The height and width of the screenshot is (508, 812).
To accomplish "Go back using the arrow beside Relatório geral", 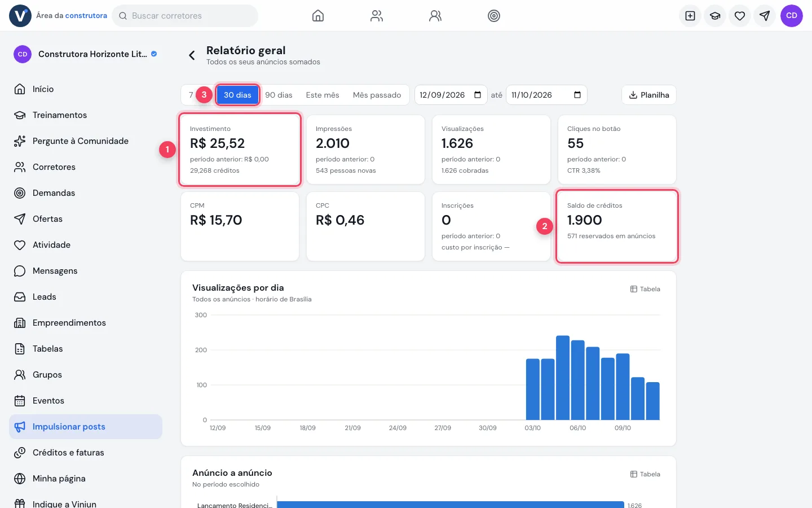I will (x=192, y=55).
